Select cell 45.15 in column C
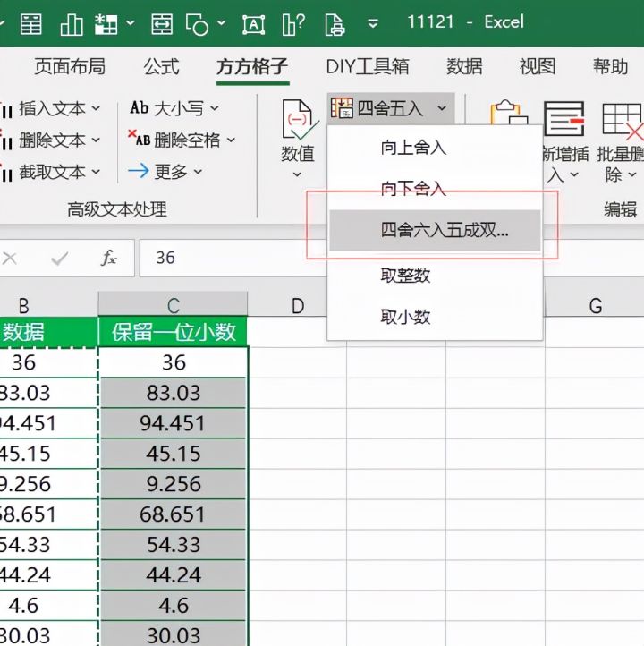644x646 pixels. [x=174, y=454]
